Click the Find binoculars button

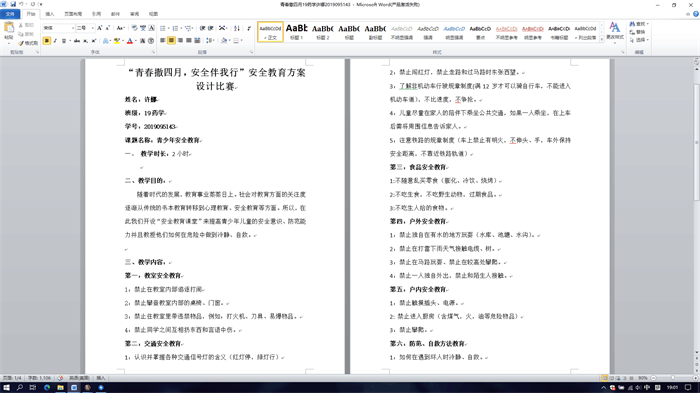point(638,24)
